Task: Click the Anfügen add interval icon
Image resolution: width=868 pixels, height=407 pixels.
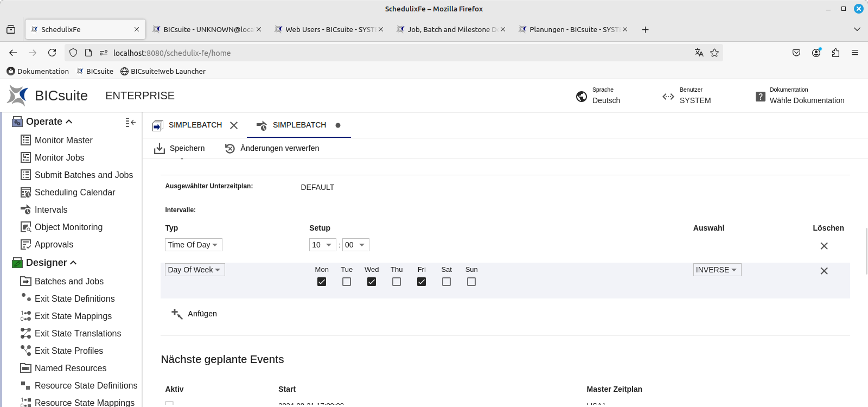Action: click(x=177, y=314)
